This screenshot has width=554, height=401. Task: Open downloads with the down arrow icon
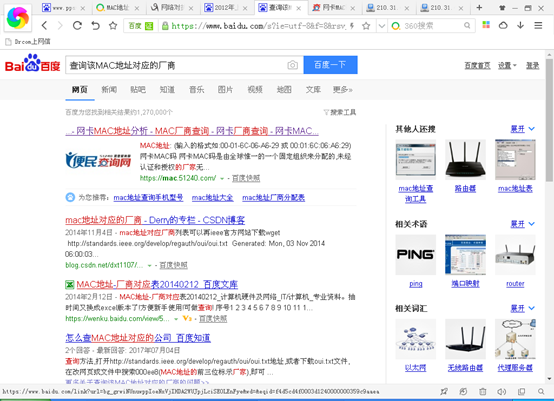pos(520,25)
